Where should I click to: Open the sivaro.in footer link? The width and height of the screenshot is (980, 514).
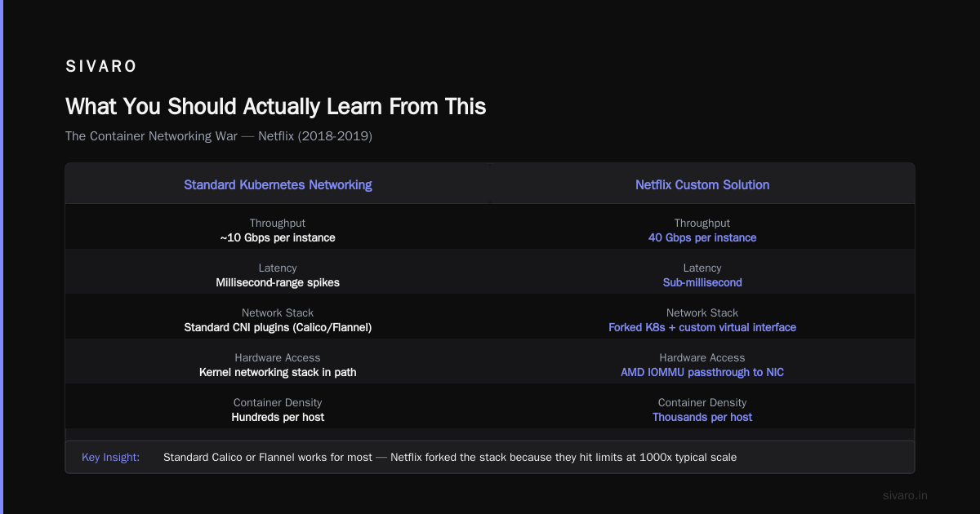click(906, 495)
